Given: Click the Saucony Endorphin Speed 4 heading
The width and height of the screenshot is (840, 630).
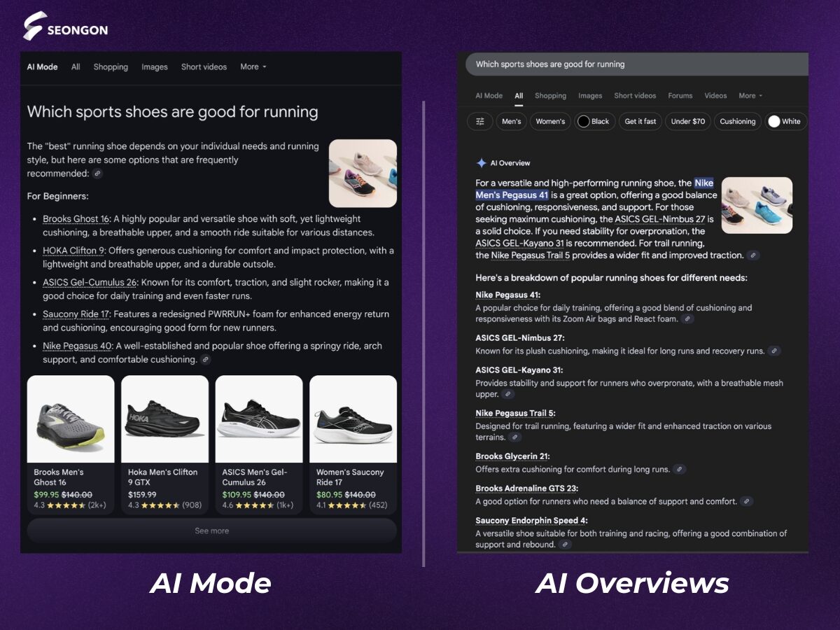Looking at the screenshot, I should click(531, 521).
